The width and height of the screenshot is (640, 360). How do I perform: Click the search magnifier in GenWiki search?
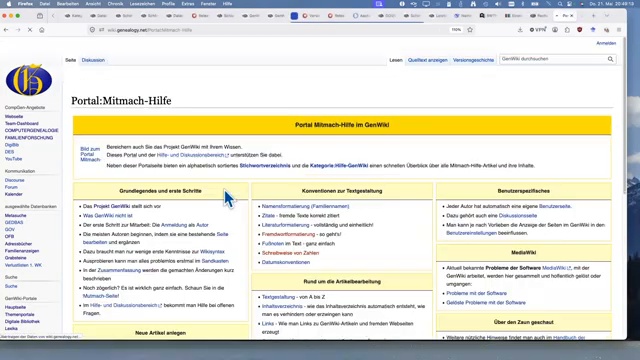pyautogui.click(x=610, y=59)
